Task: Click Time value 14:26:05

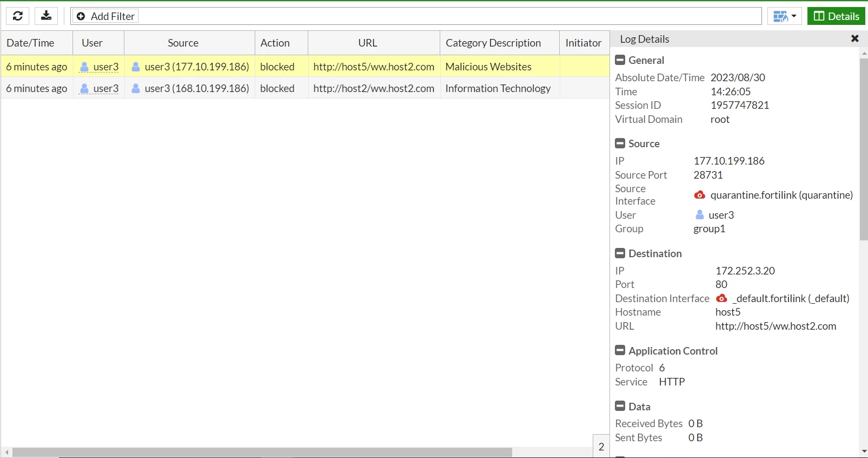Action: click(x=731, y=91)
